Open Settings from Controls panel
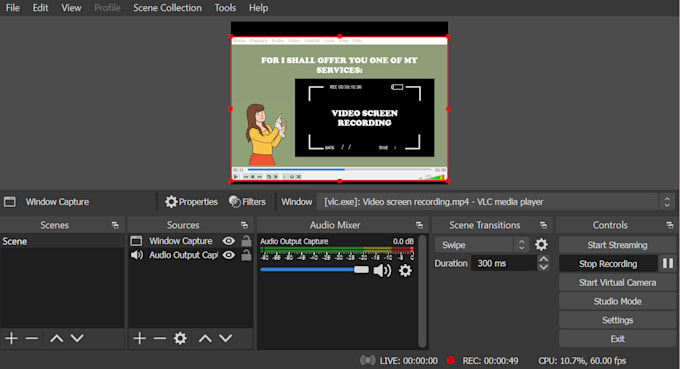The height and width of the screenshot is (369, 680). [x=617, y=320]
